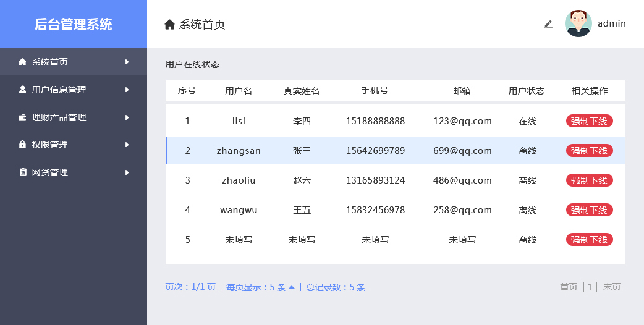Expand 理财产品管理 submenu arrow

[x=127, y=117]
